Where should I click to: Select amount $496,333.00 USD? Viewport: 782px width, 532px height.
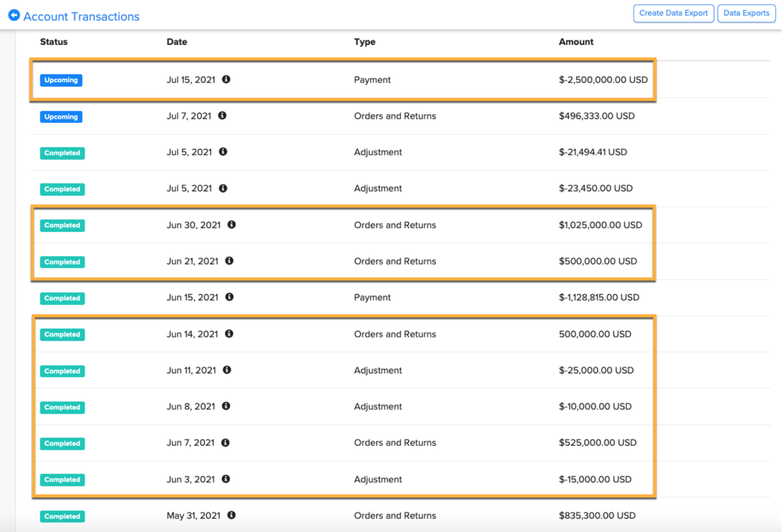click(x=597, y=116)
